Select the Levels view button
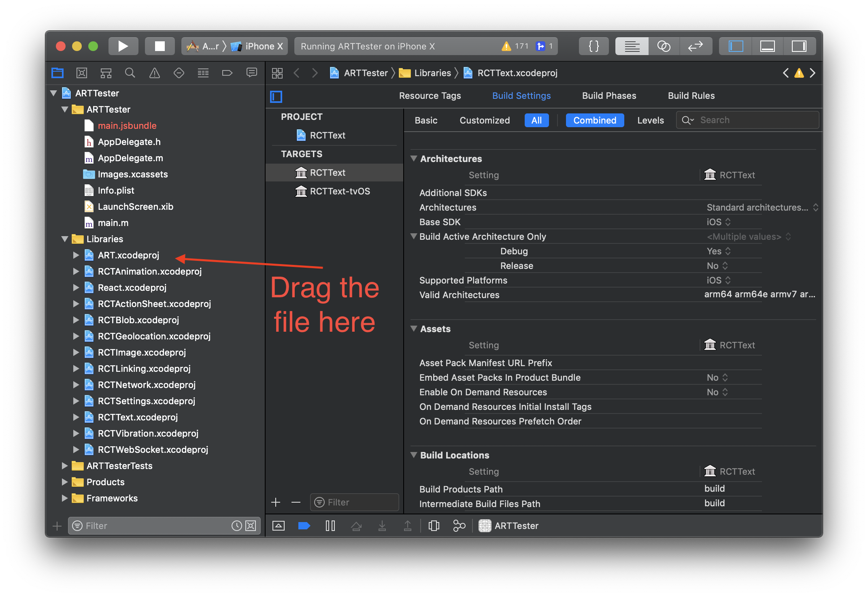 (650, 120)
